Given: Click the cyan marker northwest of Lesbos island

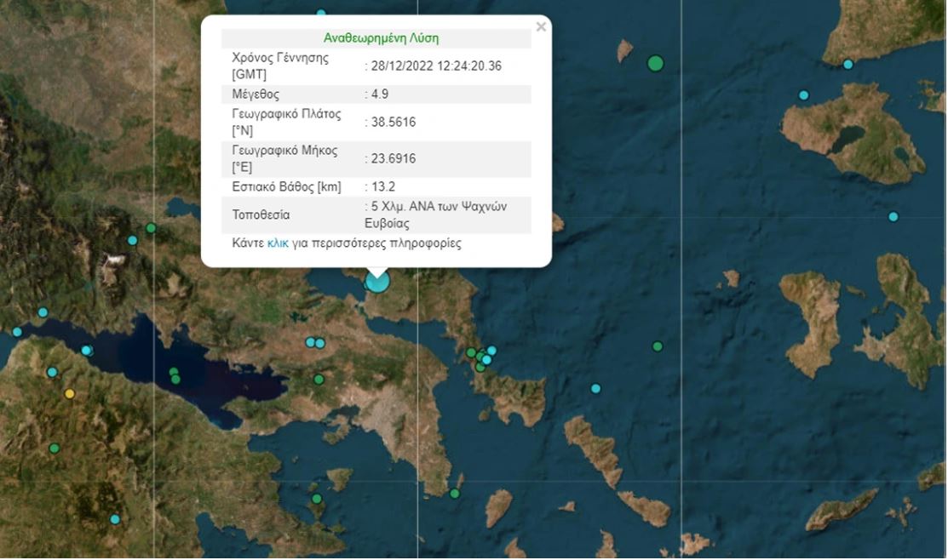Looking at the screenshot, I should click(x=803, y=95).
